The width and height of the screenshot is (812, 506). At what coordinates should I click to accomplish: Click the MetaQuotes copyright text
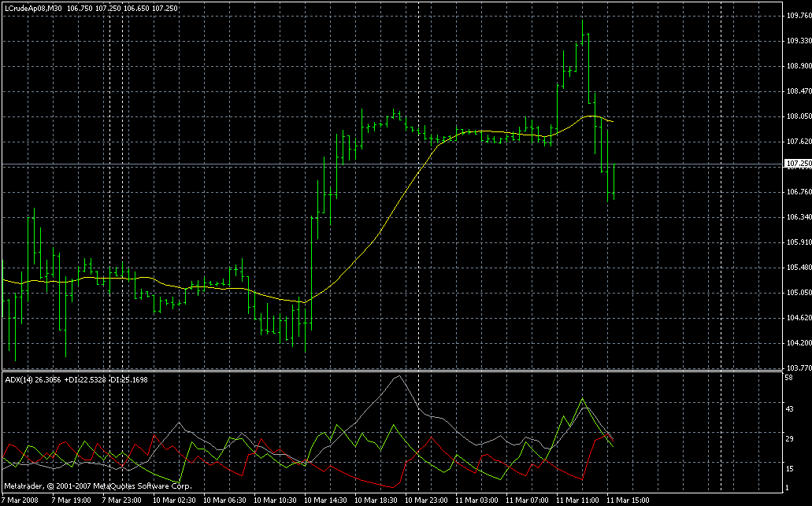[x=98, y=486]
